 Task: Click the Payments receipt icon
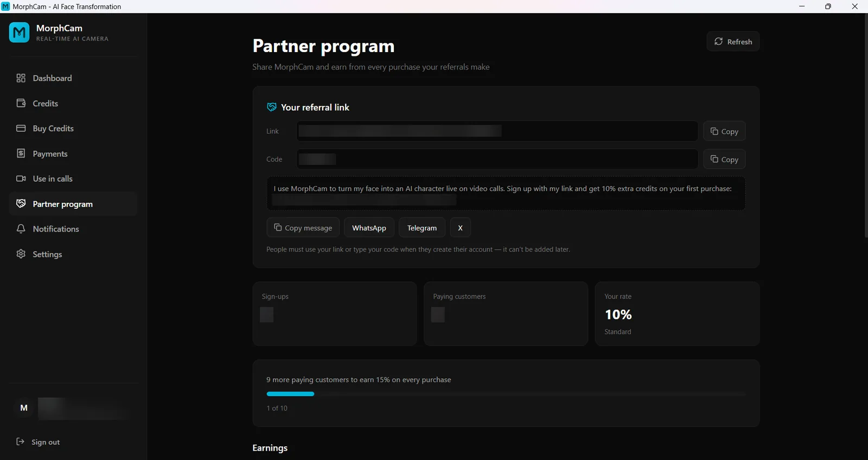pyautogui.click(x=21, y=154)
